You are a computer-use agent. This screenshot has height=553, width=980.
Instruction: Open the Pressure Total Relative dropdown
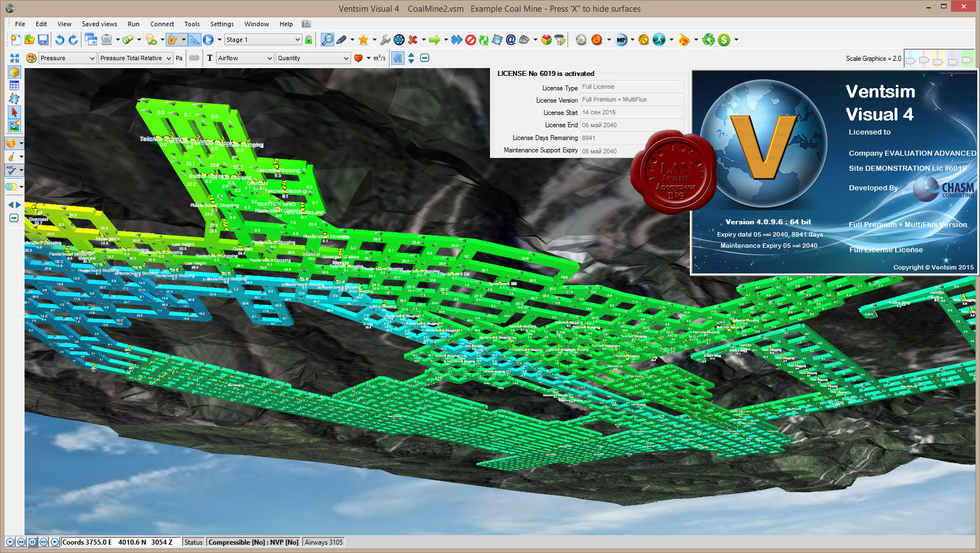tap(136, 58)
